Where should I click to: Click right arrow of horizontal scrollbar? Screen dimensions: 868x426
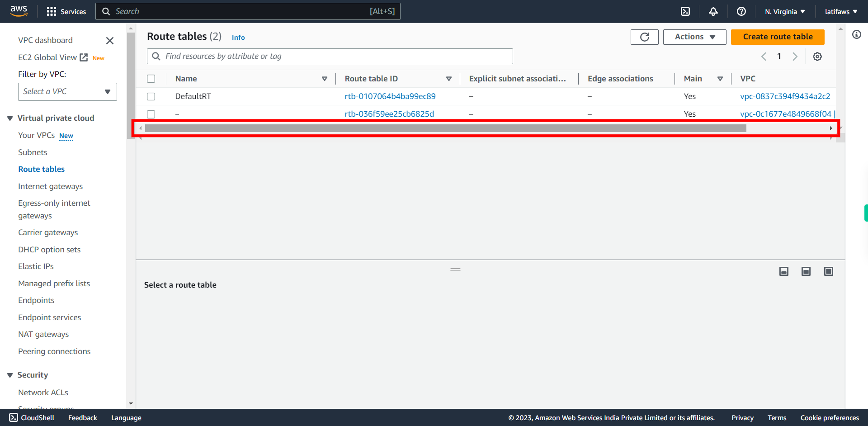(831, 128)
